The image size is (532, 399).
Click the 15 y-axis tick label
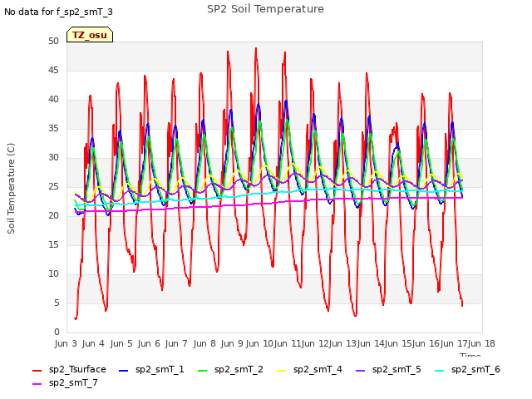pyautogui.click(x=53, y=245)
